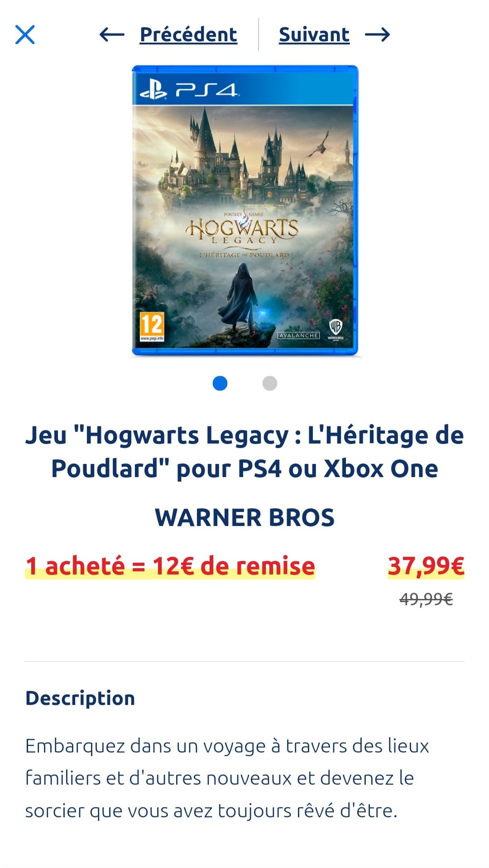Click the WARNER BROS brand name
Viewport: 489px width, 868px height.
click(x=244, y=517)
